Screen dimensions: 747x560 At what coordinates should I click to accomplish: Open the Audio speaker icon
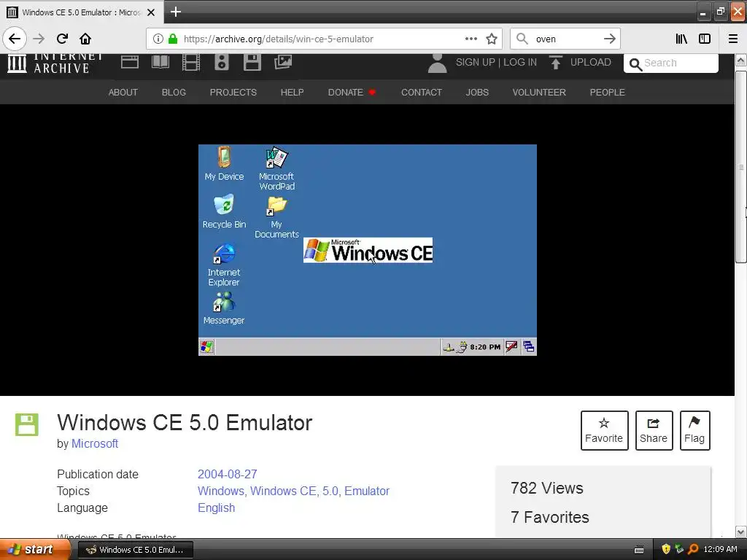[222, 63]
